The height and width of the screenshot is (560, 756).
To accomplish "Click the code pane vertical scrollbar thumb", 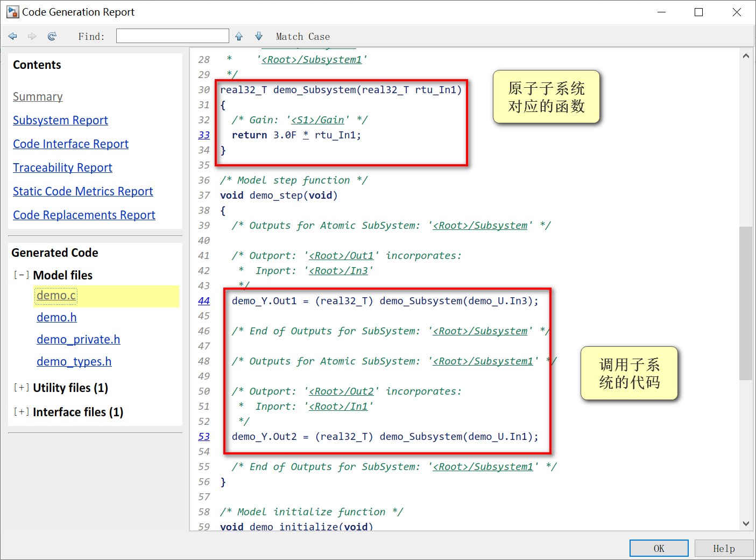I will (746, 303).
